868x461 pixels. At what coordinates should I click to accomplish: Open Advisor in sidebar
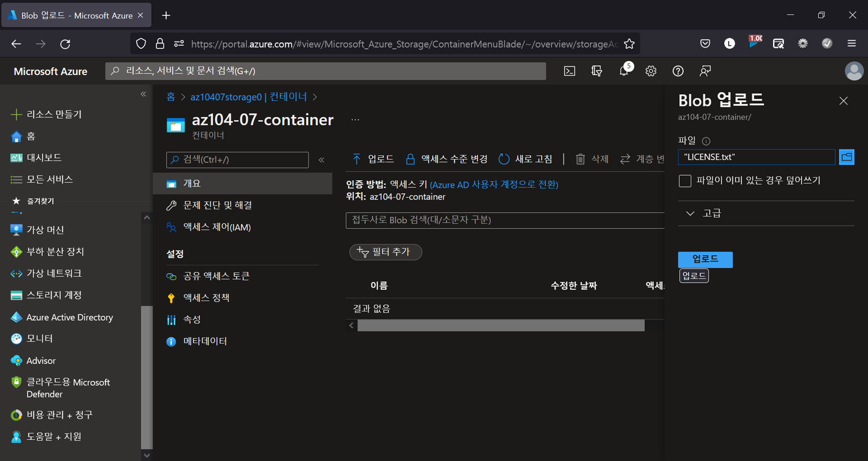pos(33,360)
